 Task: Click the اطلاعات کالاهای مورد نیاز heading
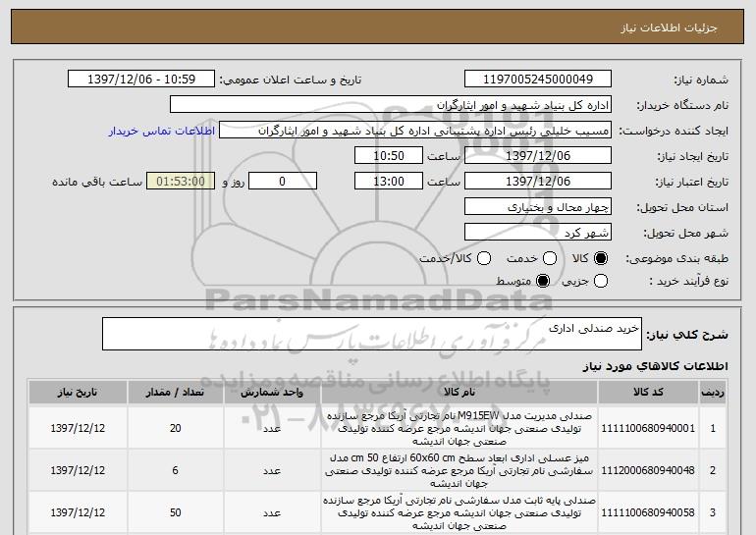coord(655,366)
